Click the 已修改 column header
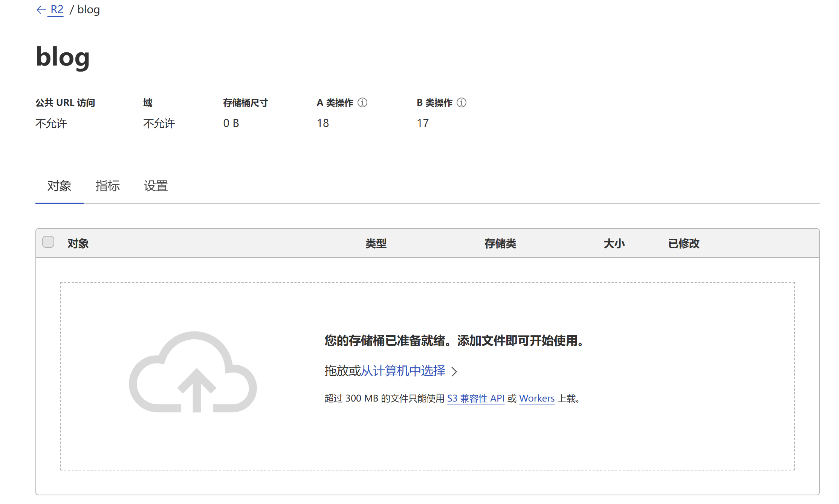 point(683,243)
